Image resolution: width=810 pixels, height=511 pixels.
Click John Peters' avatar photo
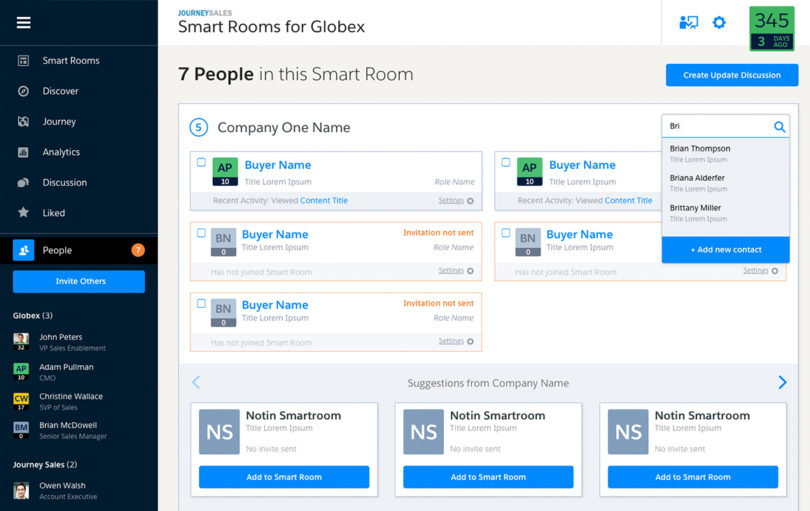click(21, 342)
